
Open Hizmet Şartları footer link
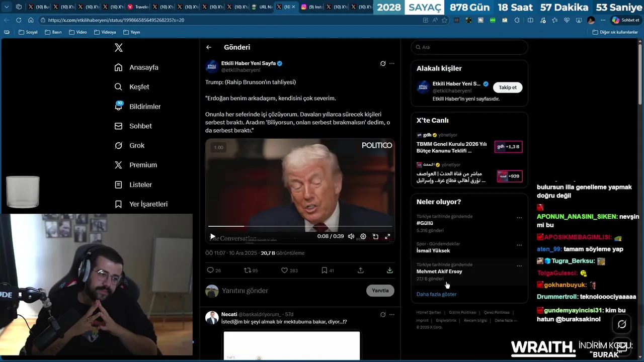pyautogui.click(x=429, y=313)
